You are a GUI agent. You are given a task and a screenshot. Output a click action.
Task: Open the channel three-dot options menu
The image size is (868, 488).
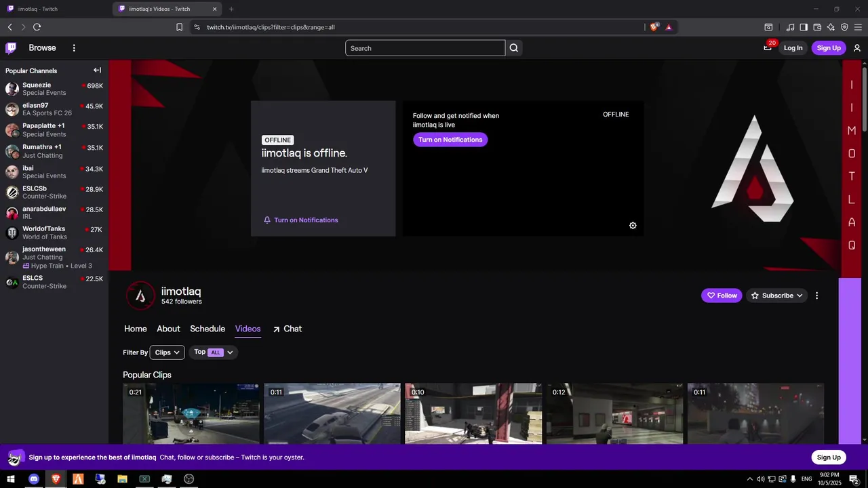coord(816,296)
